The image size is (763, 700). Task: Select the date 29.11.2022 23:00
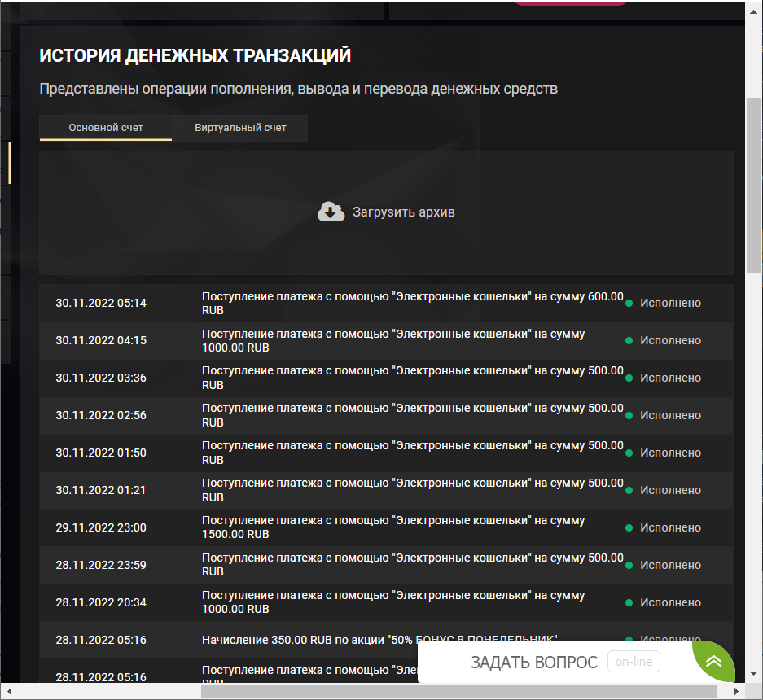pos(101,527)
